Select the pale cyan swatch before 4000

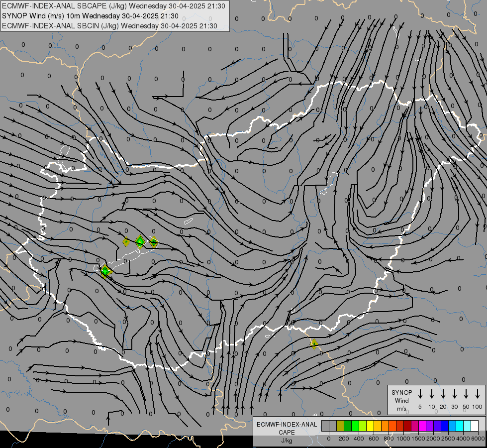click(467, 426)
